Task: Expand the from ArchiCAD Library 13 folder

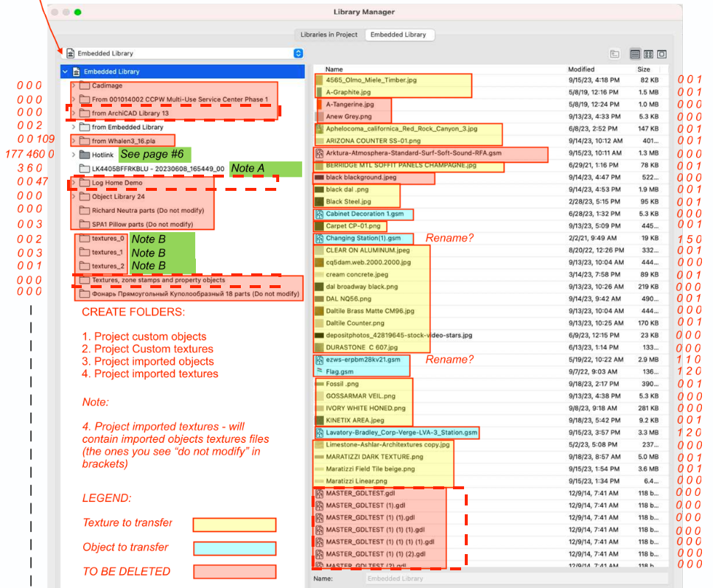Action: point(73,113)
